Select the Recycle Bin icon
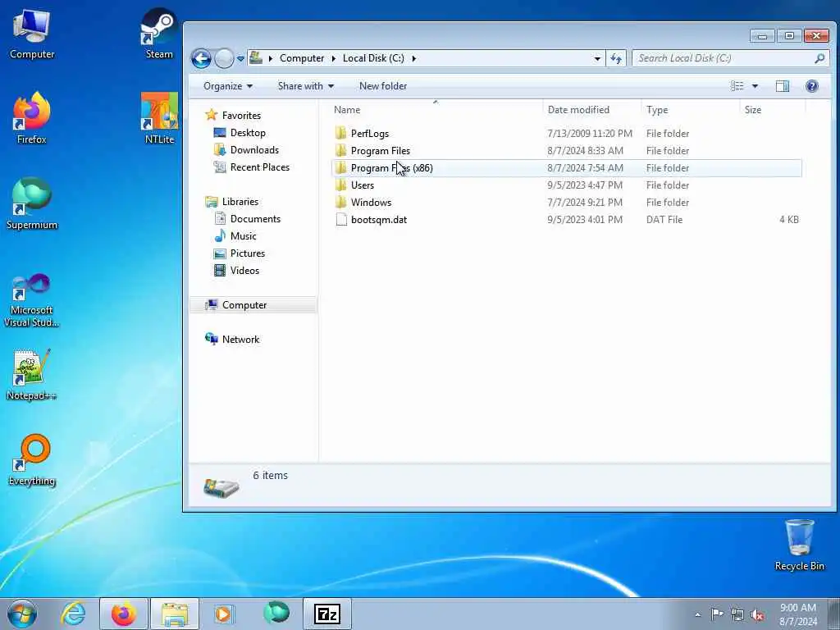The image size is (840, 630). (799, 545)
